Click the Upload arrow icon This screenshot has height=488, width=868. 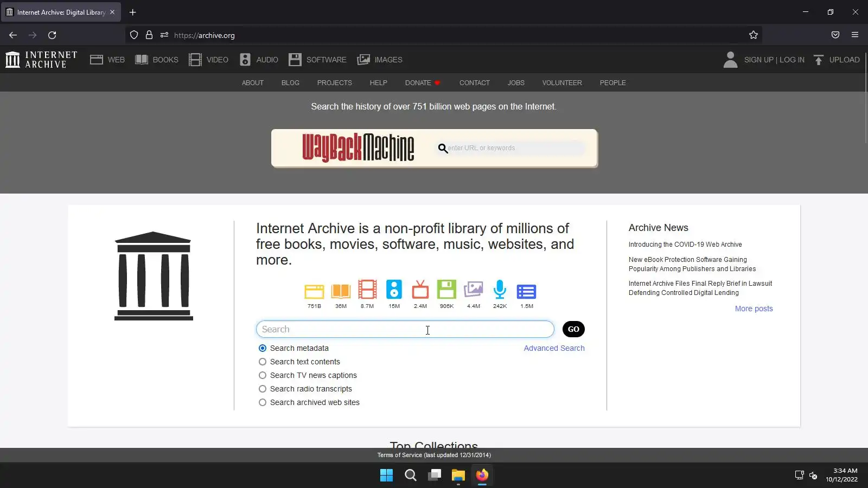pos(819,60)
